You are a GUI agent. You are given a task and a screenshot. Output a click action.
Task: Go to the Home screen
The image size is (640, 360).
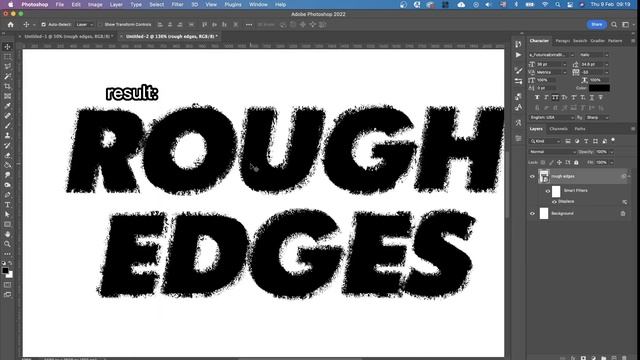tap(11, 24)
